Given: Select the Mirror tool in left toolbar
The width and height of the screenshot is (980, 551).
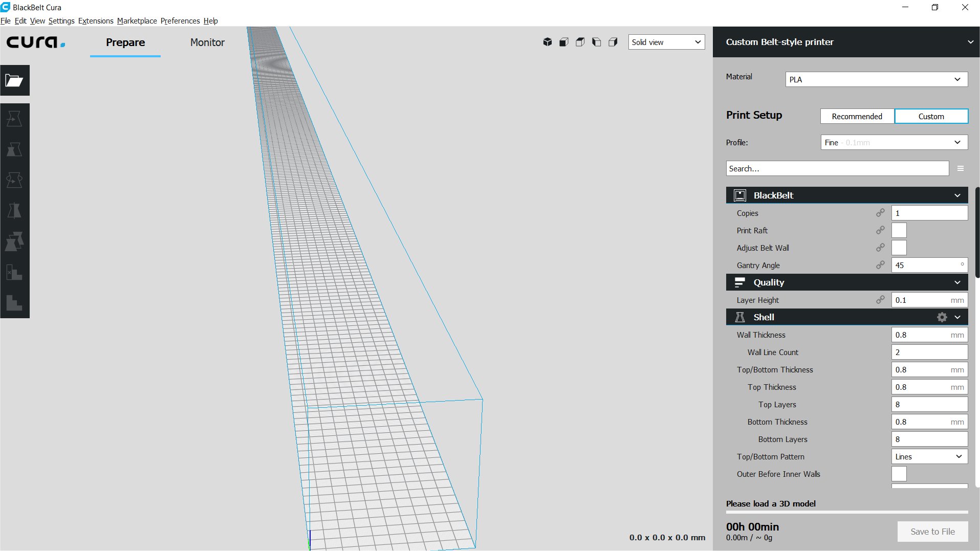Looking at the screenshot, I should tap(14, 211).
